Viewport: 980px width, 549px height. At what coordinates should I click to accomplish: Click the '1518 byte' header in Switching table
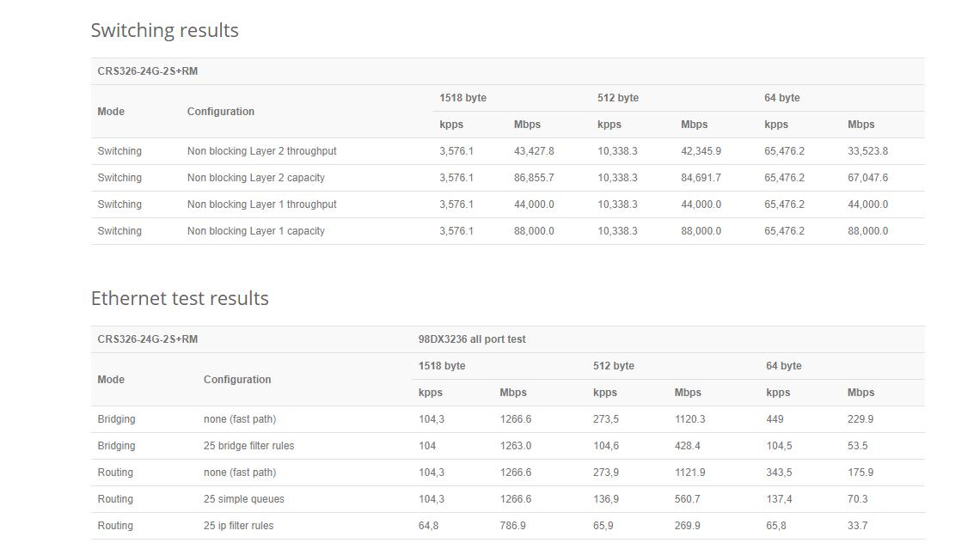(462, 98)
